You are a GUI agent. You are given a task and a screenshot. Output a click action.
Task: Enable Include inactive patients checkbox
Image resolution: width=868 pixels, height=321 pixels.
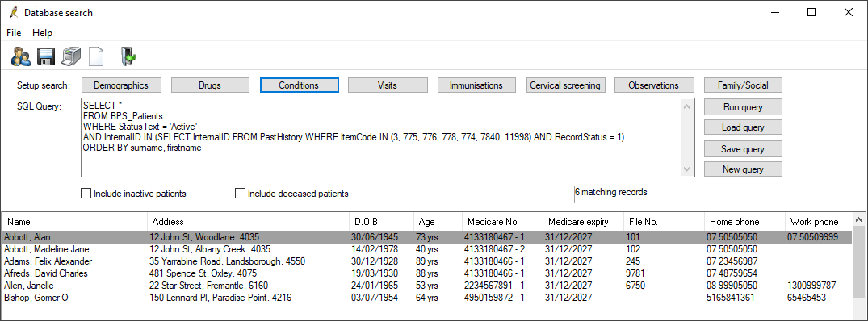(86, 194)
